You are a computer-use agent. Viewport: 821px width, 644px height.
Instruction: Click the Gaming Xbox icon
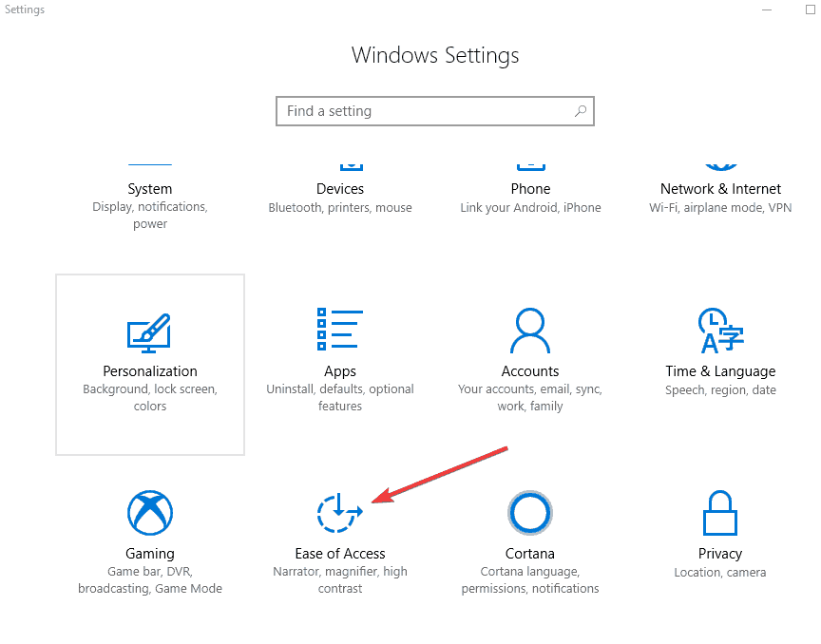[149, 512]
